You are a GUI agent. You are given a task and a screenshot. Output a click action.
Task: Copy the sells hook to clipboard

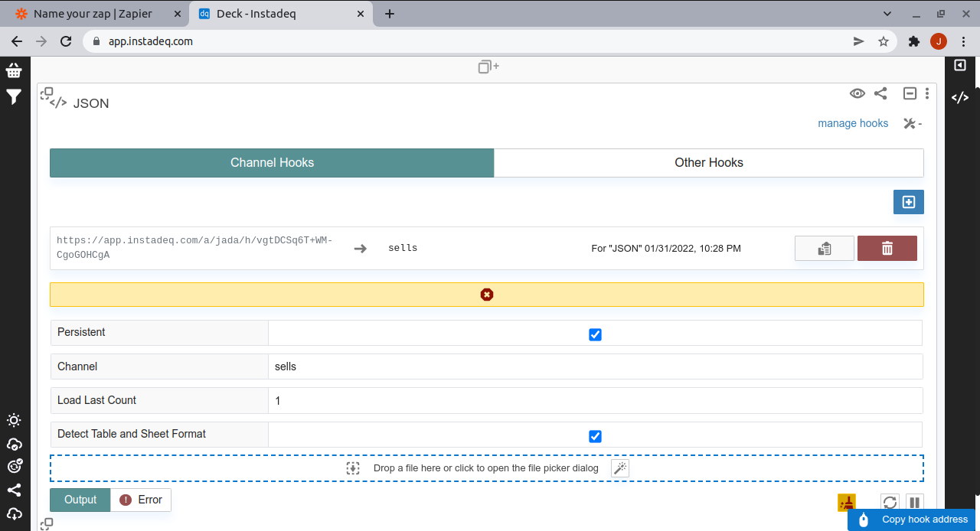(x=825, y=248)
